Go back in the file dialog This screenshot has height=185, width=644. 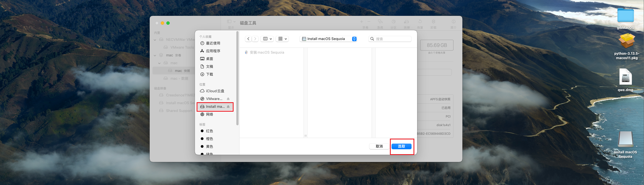pos(249,39)
